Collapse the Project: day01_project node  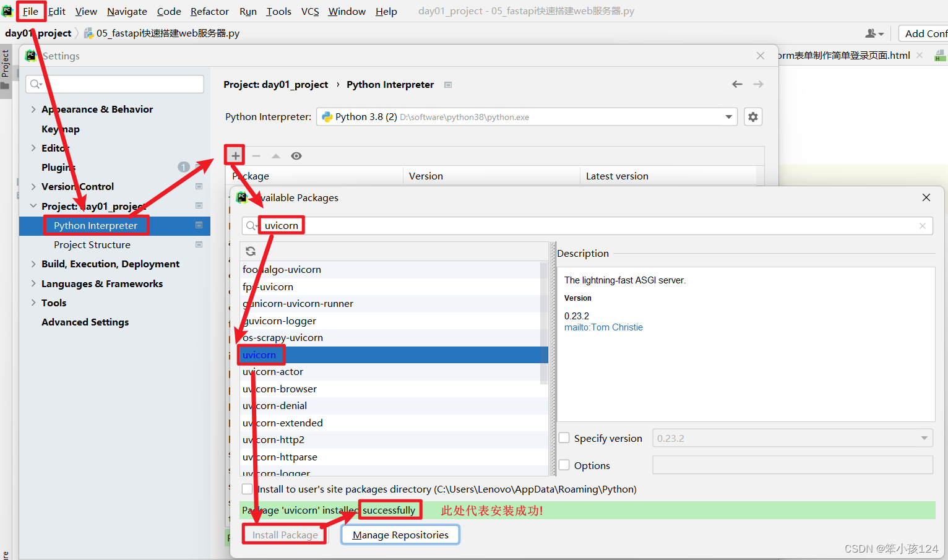33,206
